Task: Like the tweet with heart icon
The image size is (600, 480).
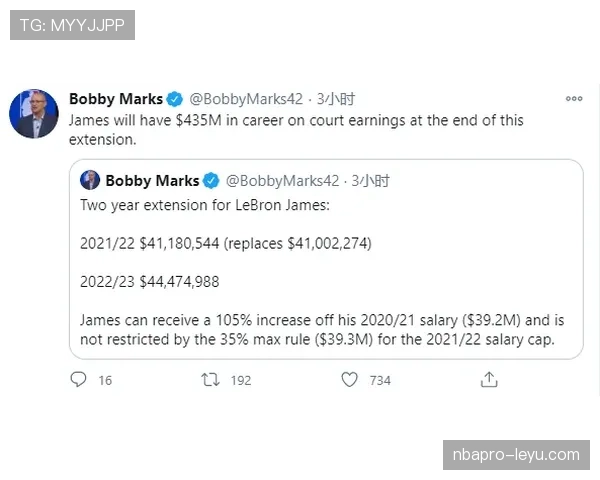Action: [x=349, y=380]
